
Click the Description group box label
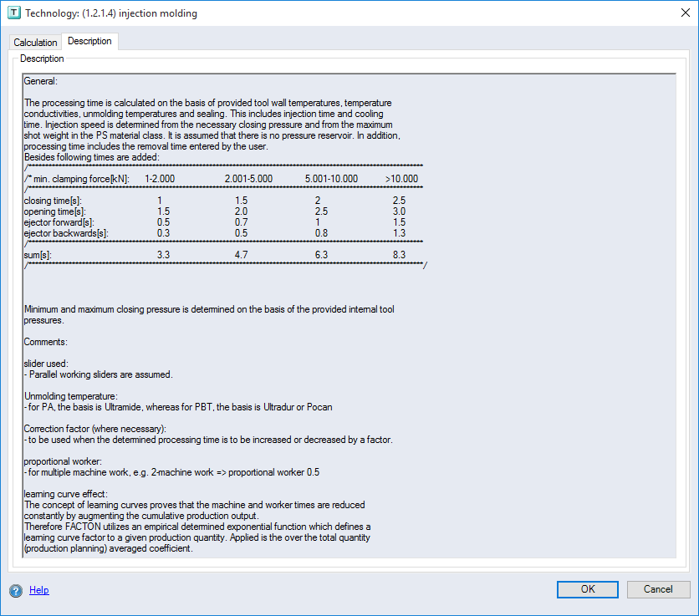(x=42, y=59)
